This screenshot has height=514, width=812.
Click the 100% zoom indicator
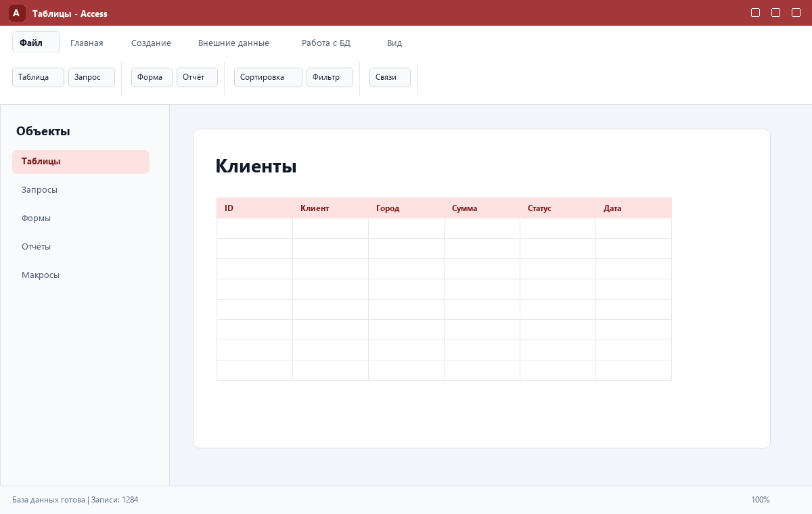coord(761,500)
